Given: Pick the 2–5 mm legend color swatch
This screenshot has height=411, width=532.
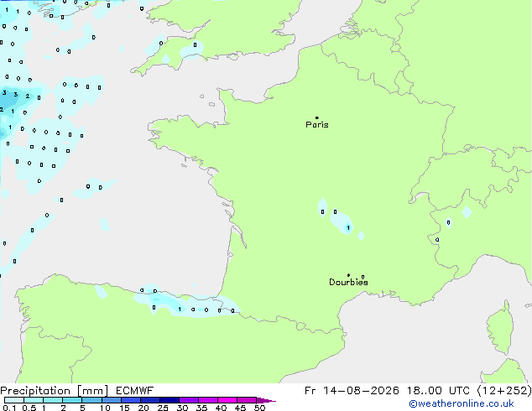Looking at the screenshot, I should (x=72, y=400).
